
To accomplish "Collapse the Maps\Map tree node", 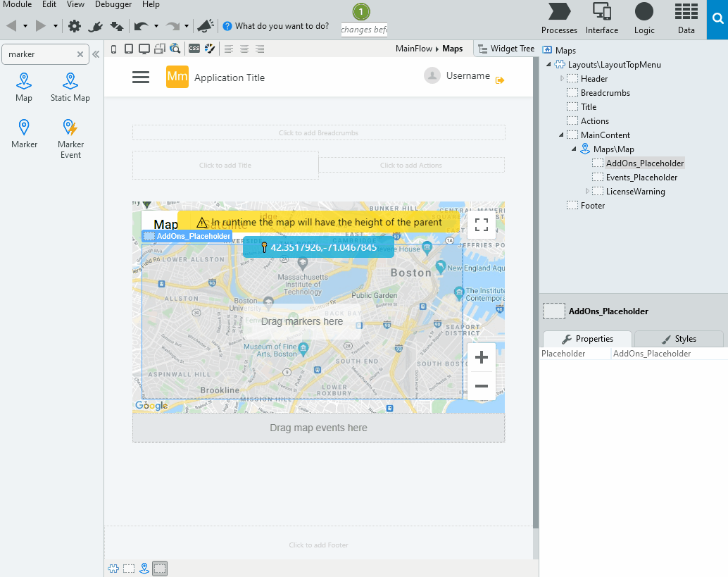I will point(573,149).
